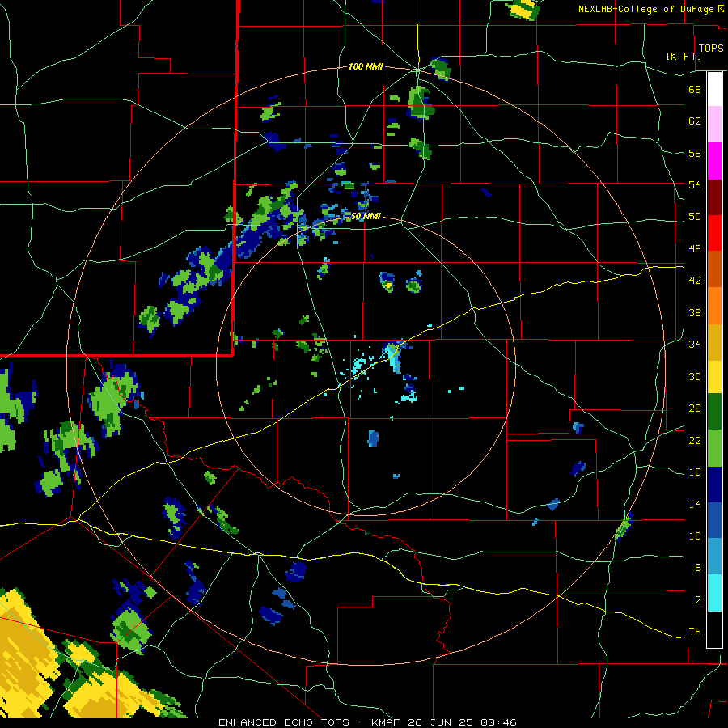The image size is (728, 728).
Task: Select the 6 legend value
Action: [x=697, y=568]
